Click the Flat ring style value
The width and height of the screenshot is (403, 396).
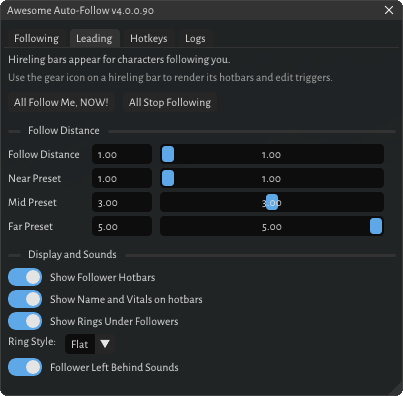[80, 344]
